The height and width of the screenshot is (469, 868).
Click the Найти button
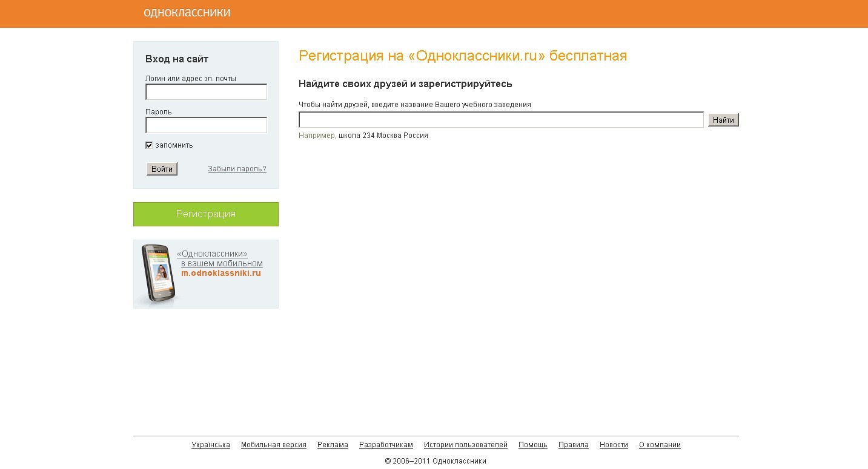tap(723, 120)
